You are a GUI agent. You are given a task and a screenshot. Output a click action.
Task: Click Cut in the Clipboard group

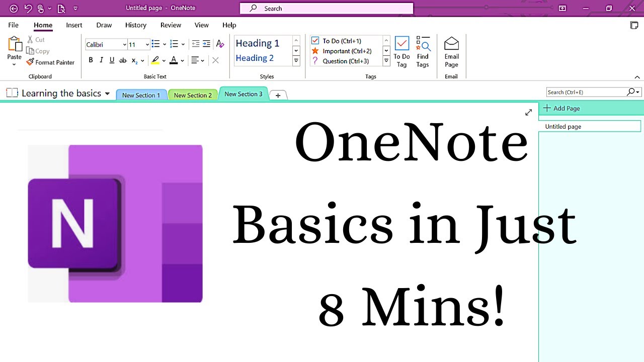coord(36,40)
